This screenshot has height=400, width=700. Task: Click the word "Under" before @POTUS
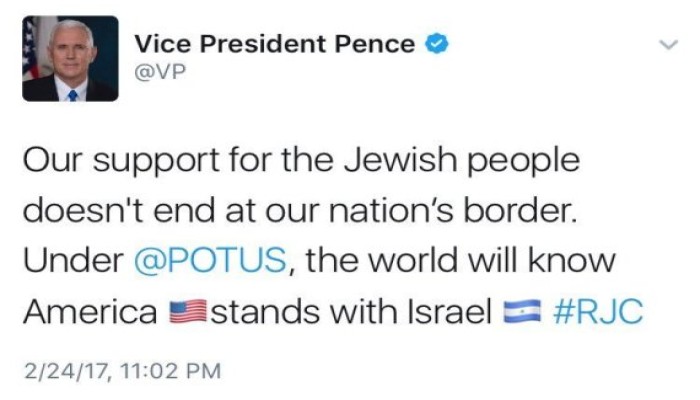(x=73, y=260)
